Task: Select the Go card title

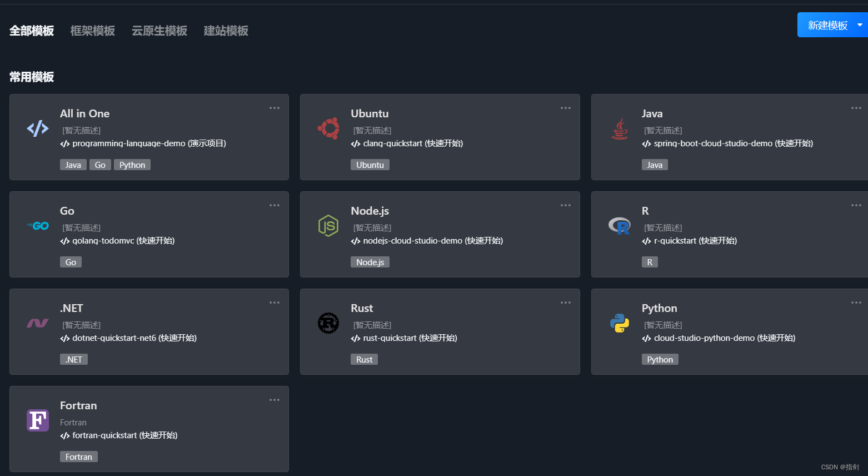Action: coord(67,211)
